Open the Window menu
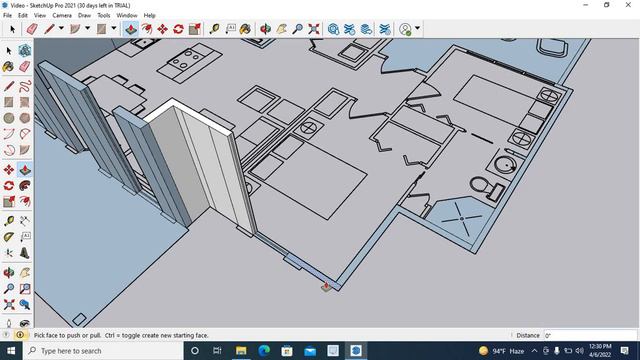 [x=127, y=16]
